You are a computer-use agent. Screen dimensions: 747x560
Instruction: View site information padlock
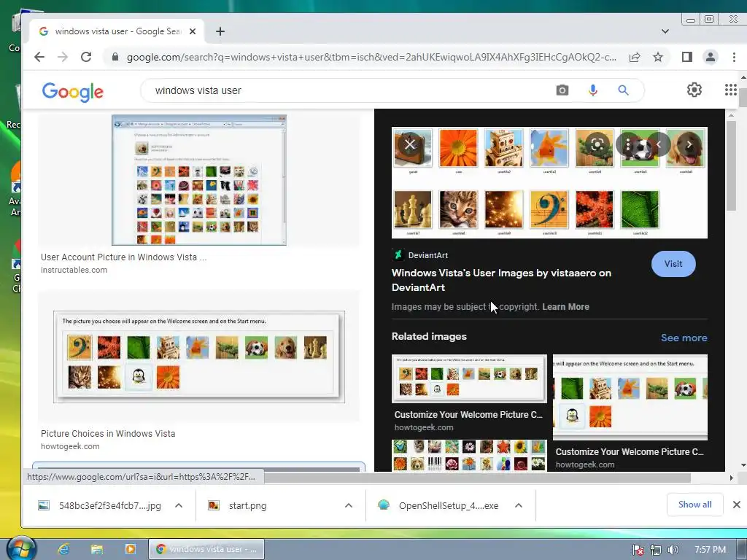tap(115, 57)
